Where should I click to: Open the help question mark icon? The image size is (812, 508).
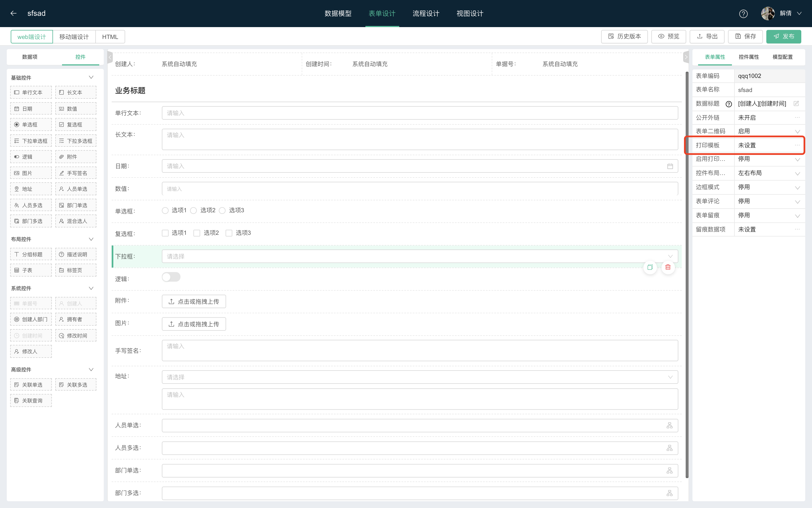[x=743, y=14]
